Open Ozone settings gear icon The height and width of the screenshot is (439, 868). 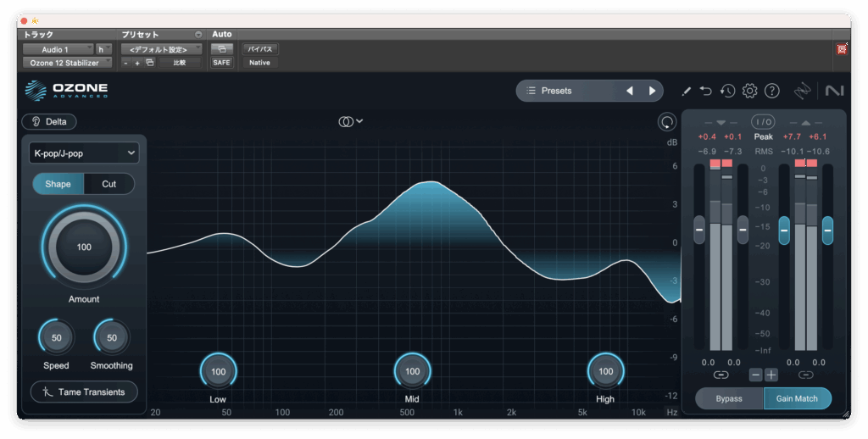point(749,91)
